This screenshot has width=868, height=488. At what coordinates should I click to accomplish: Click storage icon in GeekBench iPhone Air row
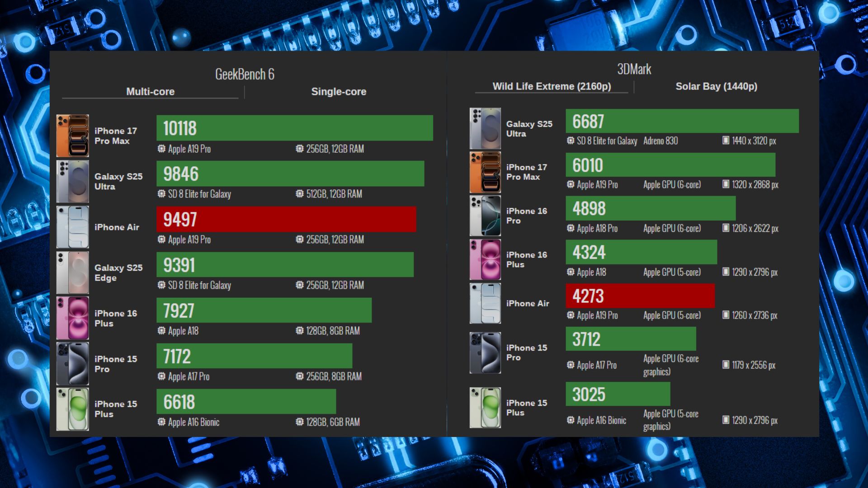click(x=299, y=239)
